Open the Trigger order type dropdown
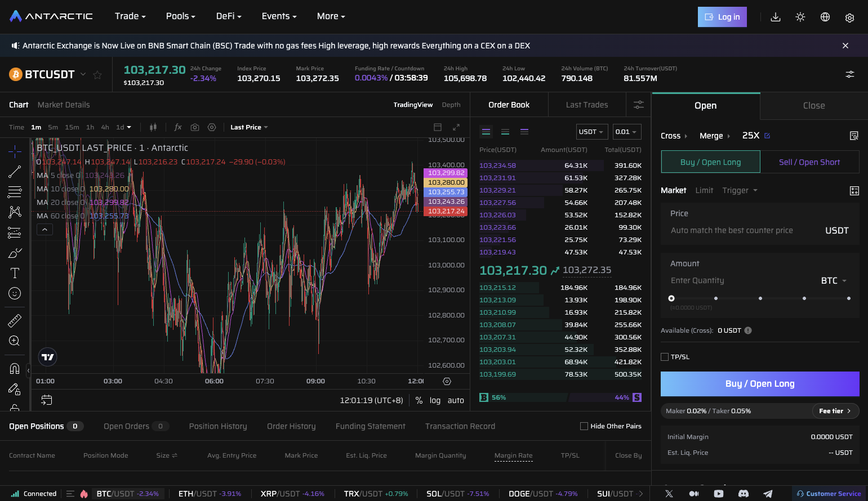The width and height of the screenshot is (868, 501). tap(740, 190)
